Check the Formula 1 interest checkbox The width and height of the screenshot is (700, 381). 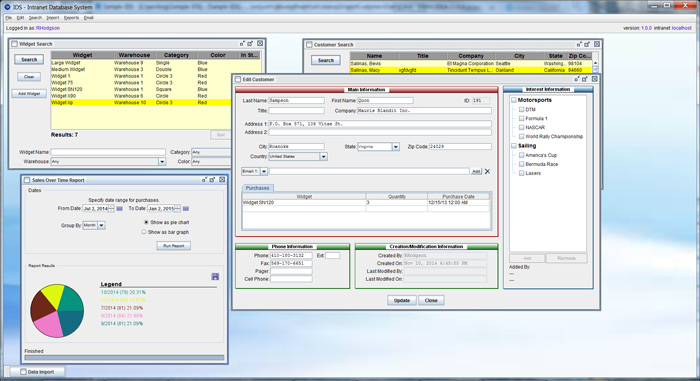coord(521,118)
